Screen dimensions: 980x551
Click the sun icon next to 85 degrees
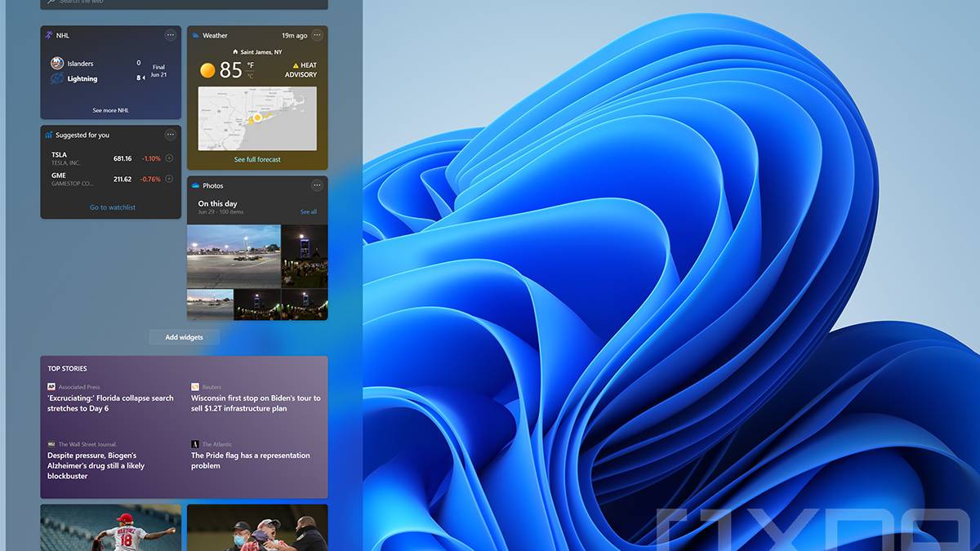click(x=207, y=71)
